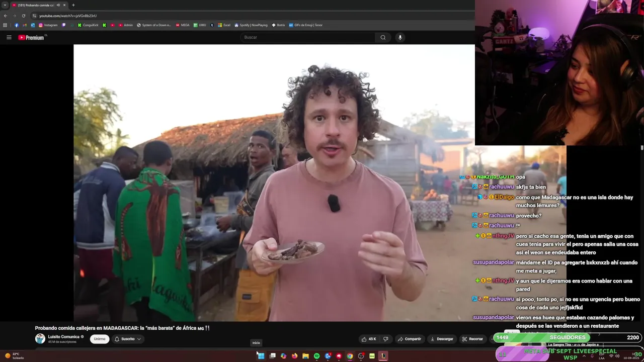Click the Luisito Comunica channel avatar
This screenshot has width=644, height=362.
pos(40,339)
